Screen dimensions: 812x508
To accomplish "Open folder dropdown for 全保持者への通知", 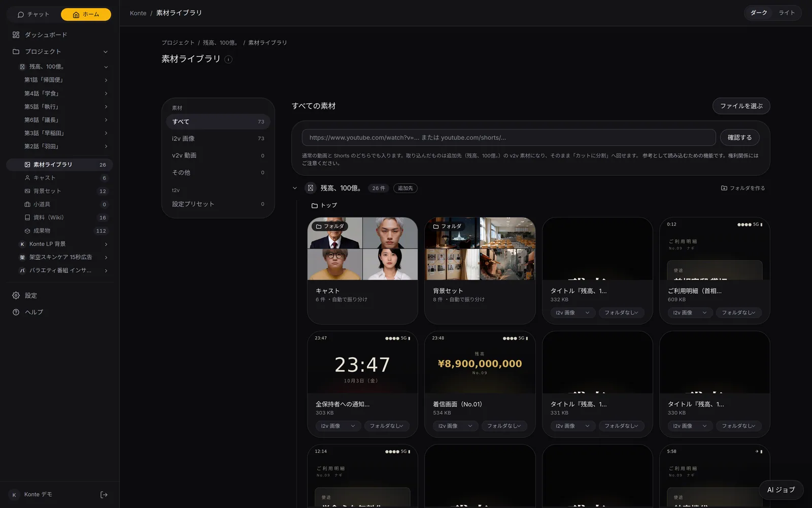I will (x=386, y=426).
